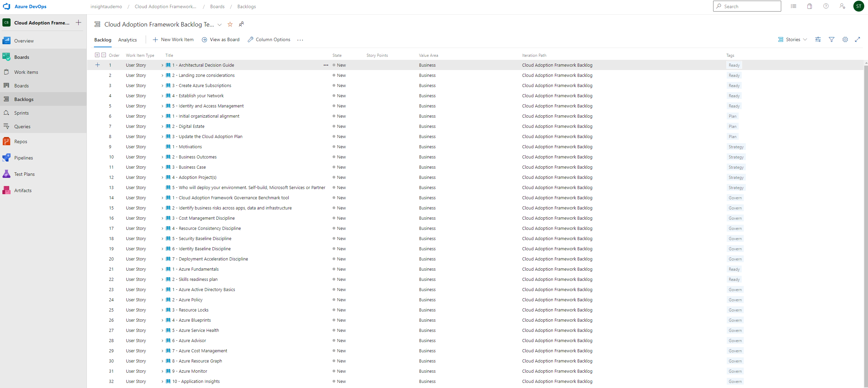
Task: Click the Azure DevOps logo icon
Action: click(6, 6)
